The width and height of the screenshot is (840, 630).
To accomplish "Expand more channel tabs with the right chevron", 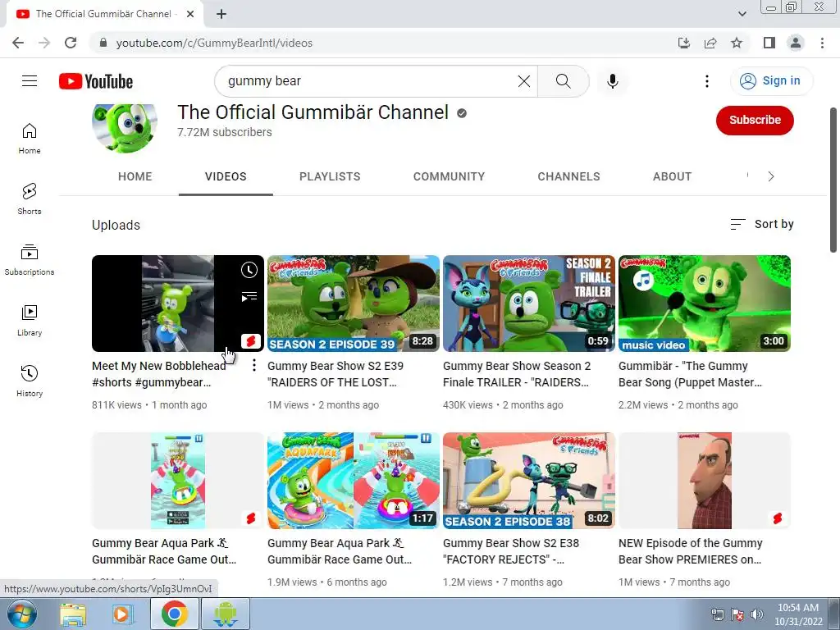I will [771, 177].
